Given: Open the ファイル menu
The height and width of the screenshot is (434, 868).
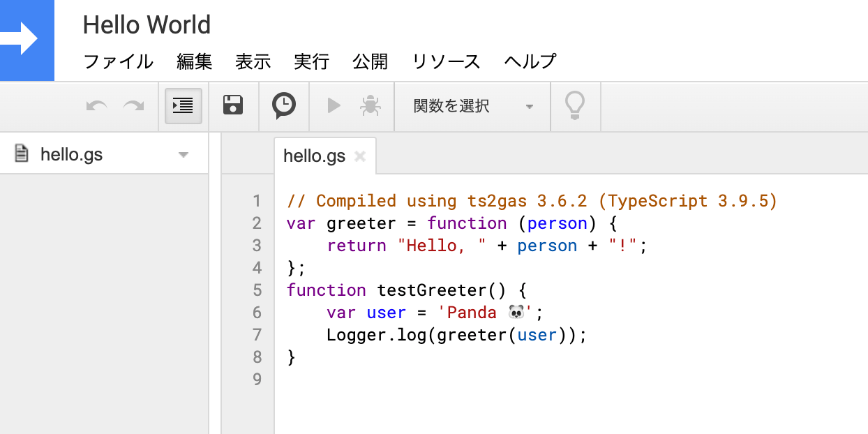Looking at the screenshot, I should click(118, 61).
